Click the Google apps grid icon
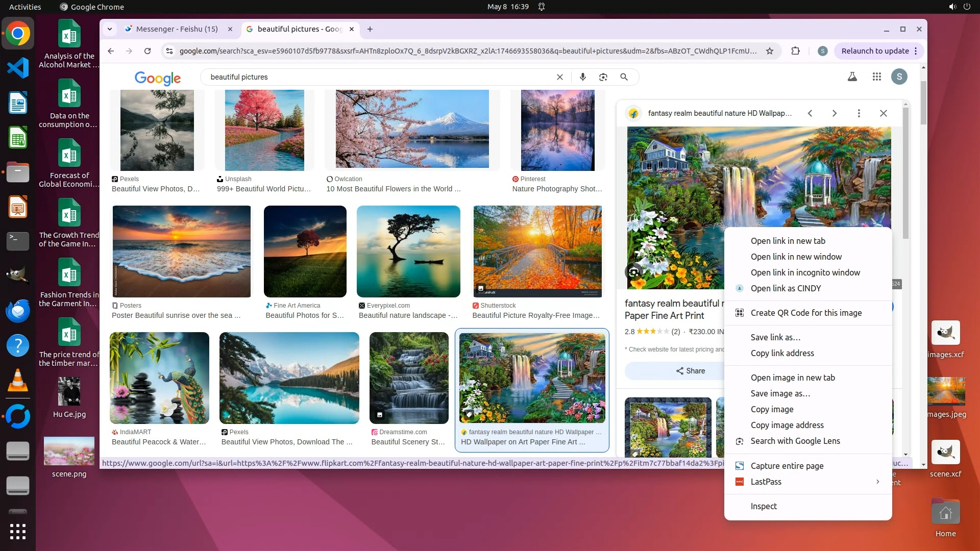Screen dimensions: 980x551 tap(876, 77)
